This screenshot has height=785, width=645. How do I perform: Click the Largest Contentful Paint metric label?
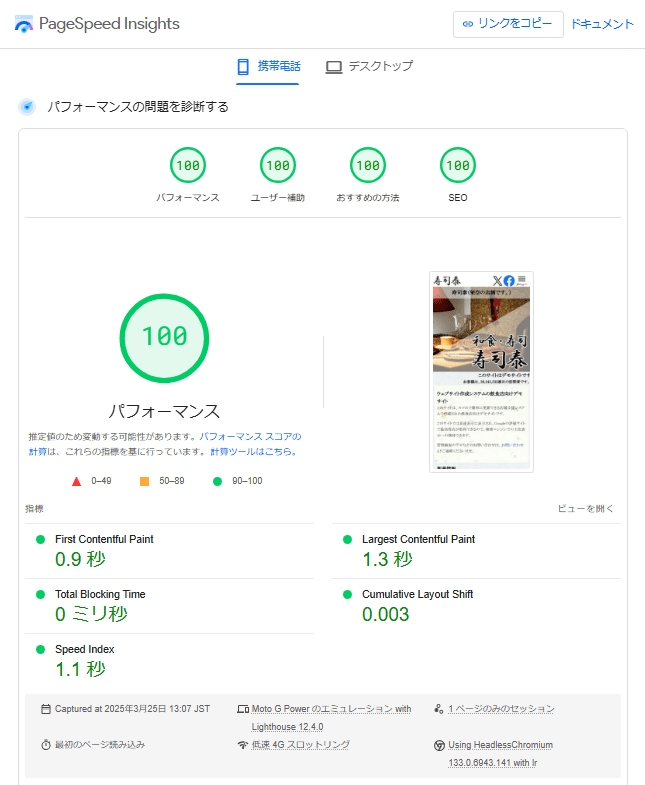pyautogui.click(x=418, y=539)
